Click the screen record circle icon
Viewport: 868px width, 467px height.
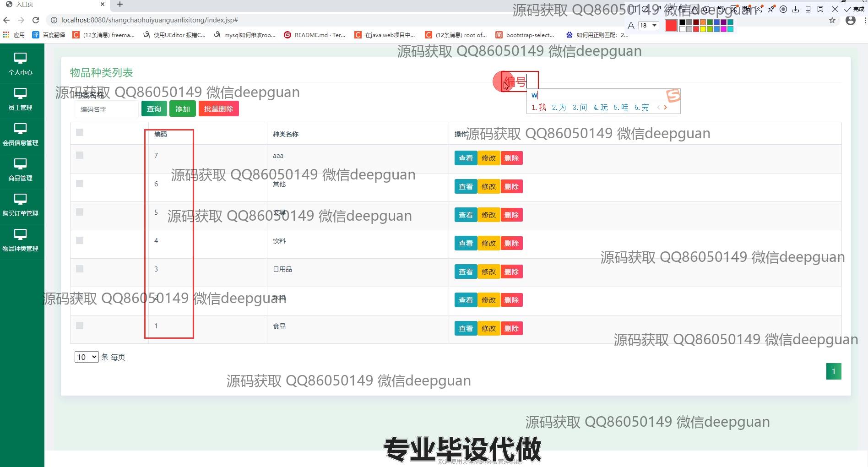click(783, 9)
